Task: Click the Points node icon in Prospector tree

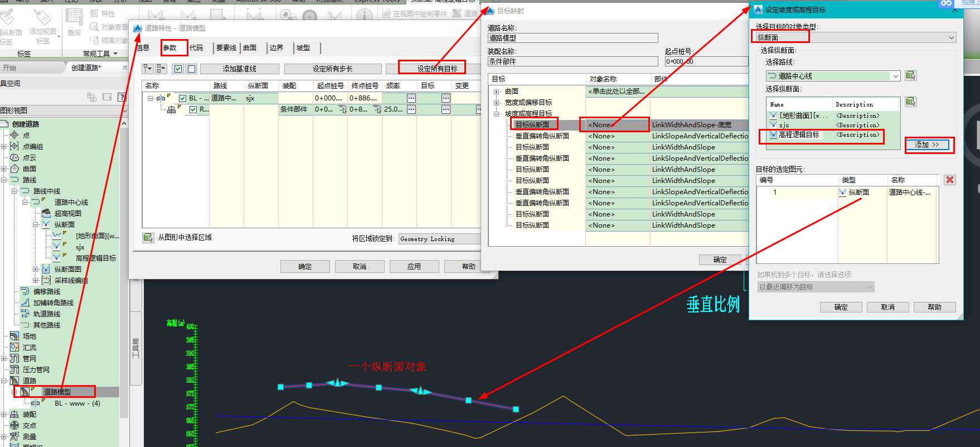Action: (x=14, y=135)
